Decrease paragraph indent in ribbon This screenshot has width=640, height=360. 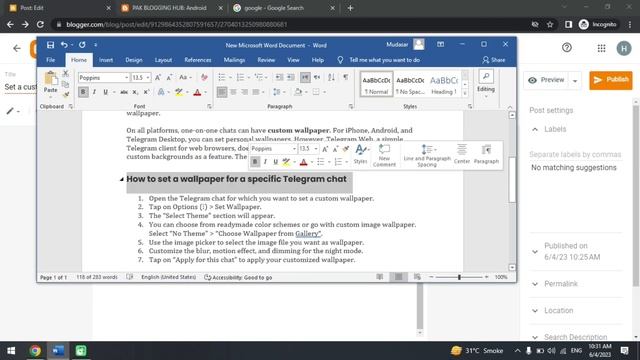tap(279, 77)
